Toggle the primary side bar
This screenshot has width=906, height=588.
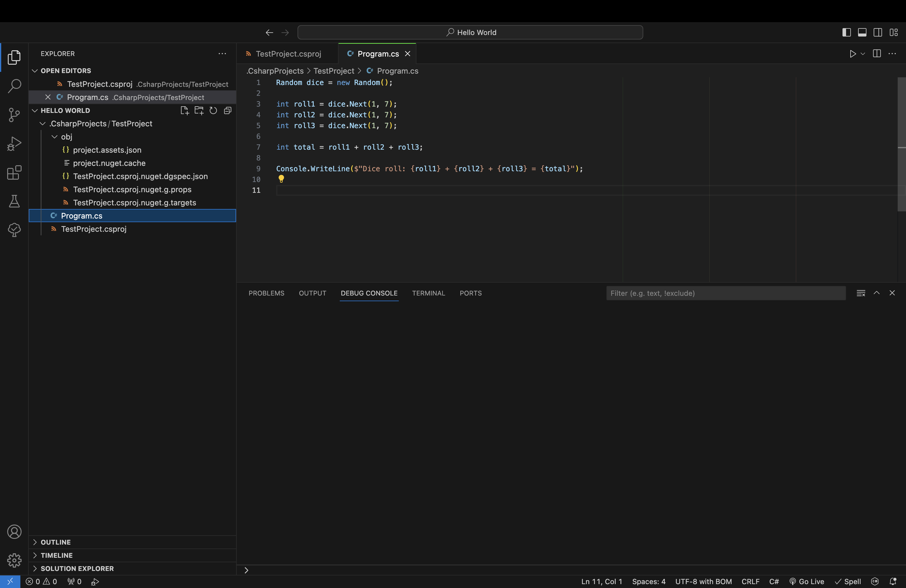pos(846,33)
